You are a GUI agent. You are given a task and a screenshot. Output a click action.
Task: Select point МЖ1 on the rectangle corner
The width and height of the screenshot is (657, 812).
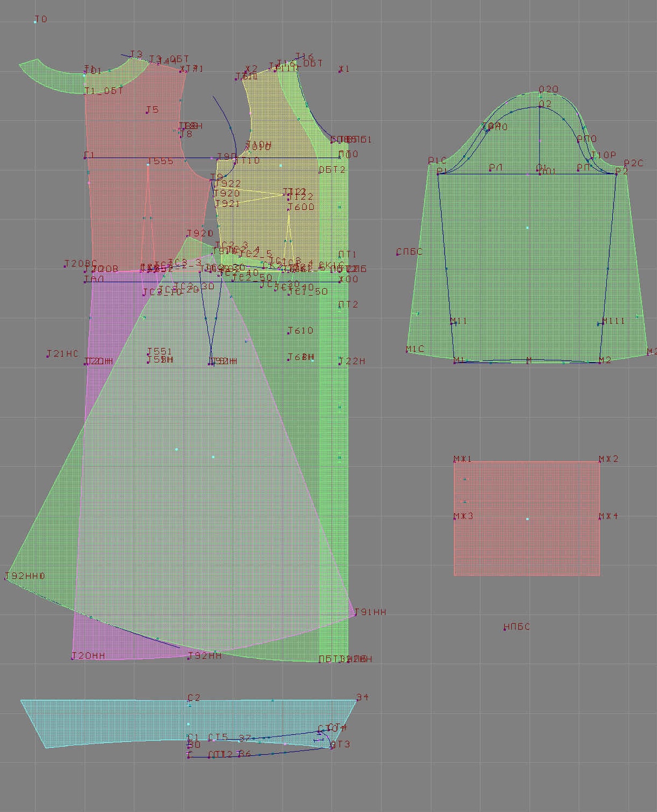click(x=455, y=462)
